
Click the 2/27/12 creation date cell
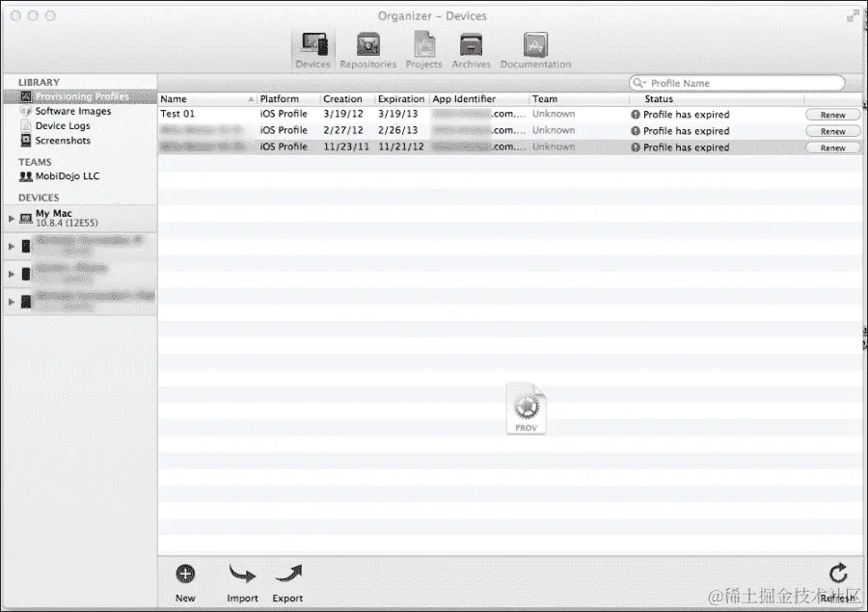pyautogui.click(x=343, y=130)
